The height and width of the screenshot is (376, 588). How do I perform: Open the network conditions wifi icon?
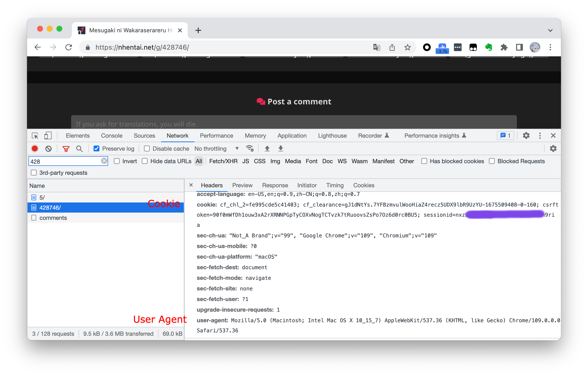click(250, 148)
